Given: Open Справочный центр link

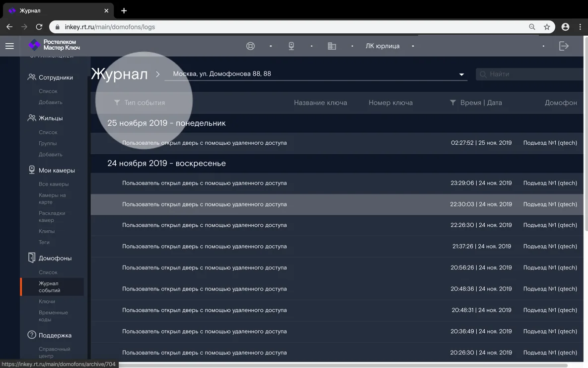Looking at the screenshot, I should (x=54, y=352).
